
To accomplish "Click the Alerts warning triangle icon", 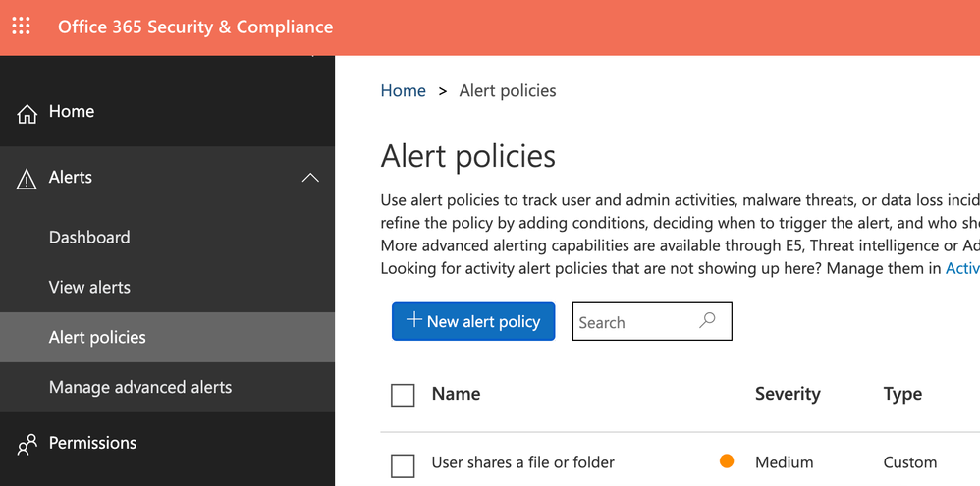I will (x=27, y=178).
